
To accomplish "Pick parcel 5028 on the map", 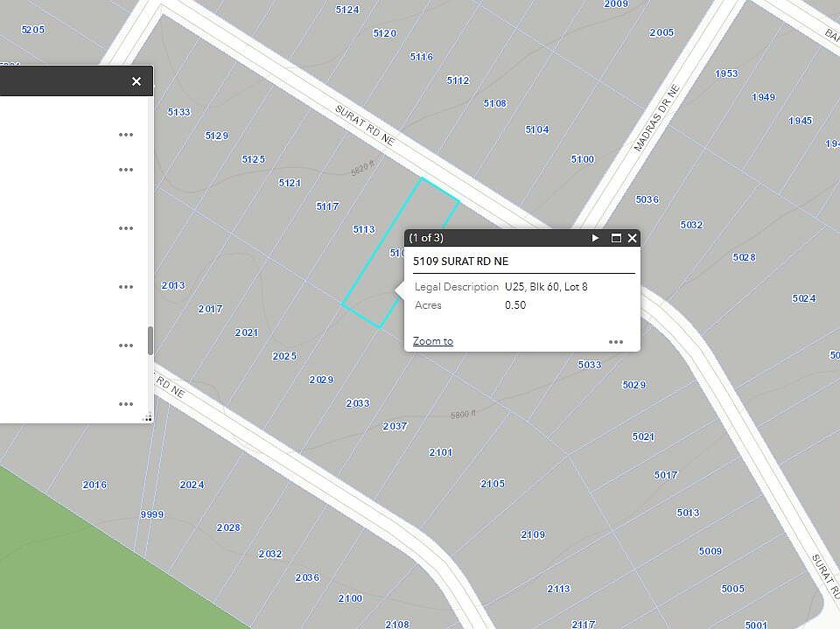I will pos(744,258).
